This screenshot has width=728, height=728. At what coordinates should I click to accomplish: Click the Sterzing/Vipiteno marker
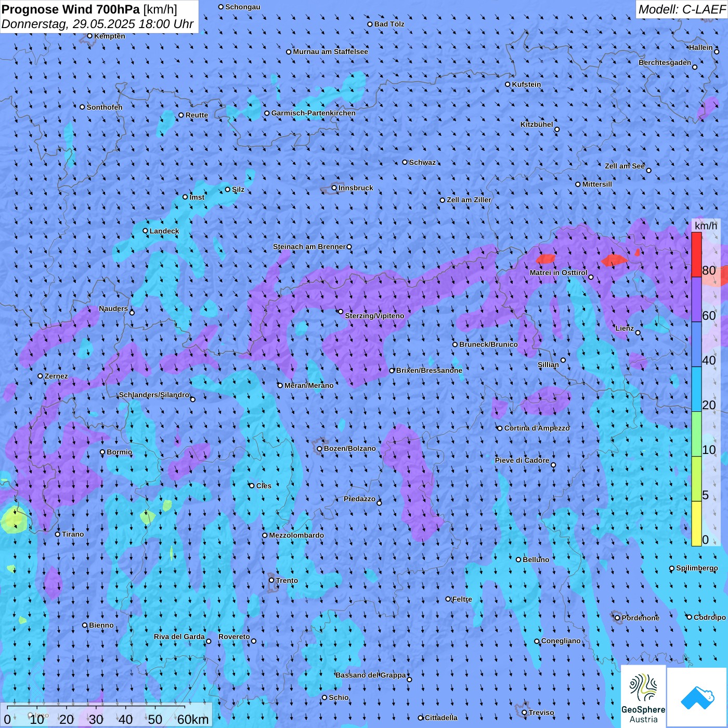click(341, 311)
